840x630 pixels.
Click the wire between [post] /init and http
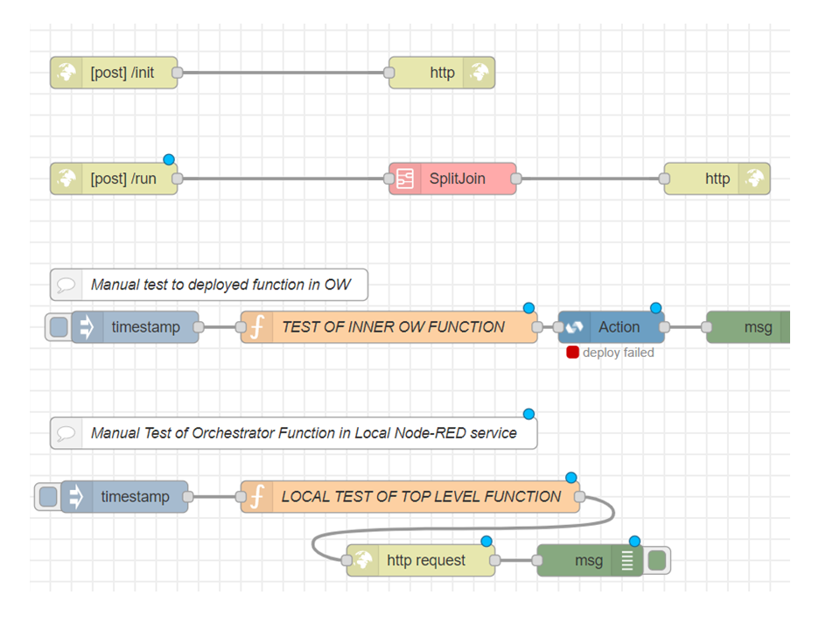click(x=283, y=73)
